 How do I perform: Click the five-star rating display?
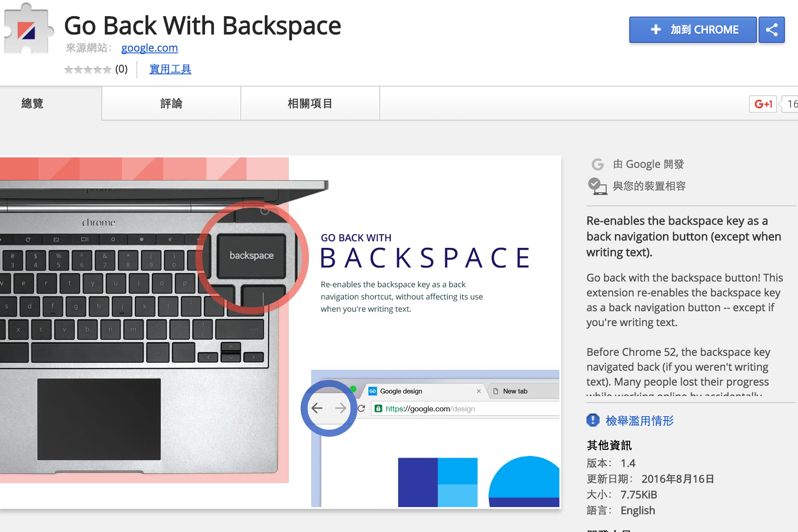pos(87,70)
